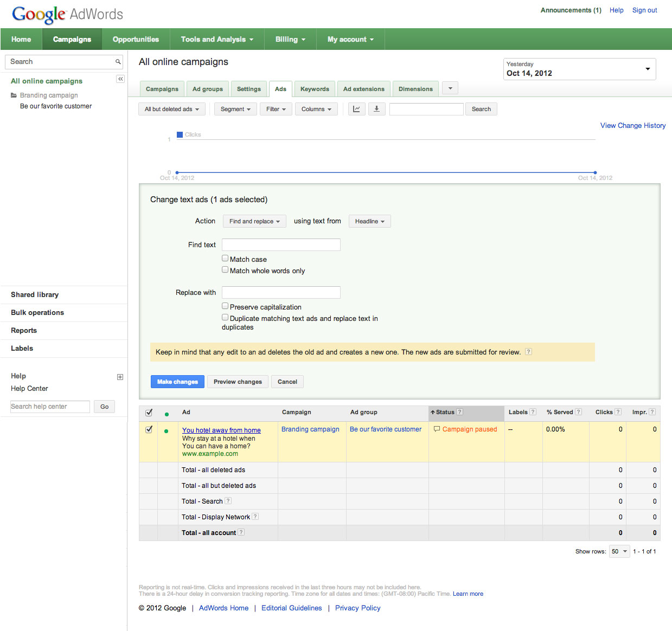Open the Tools and Analysis menu
The image size is (672, 631).
pyautogui.click(x=217, y=39)
